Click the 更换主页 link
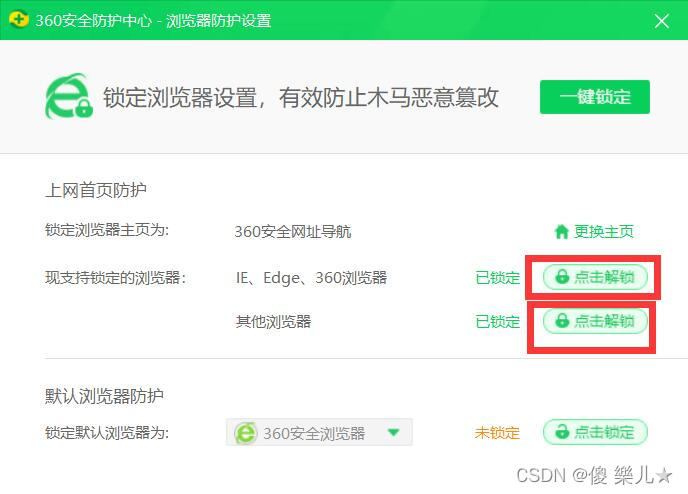This screenshot has width=688, height=494. 603,231
